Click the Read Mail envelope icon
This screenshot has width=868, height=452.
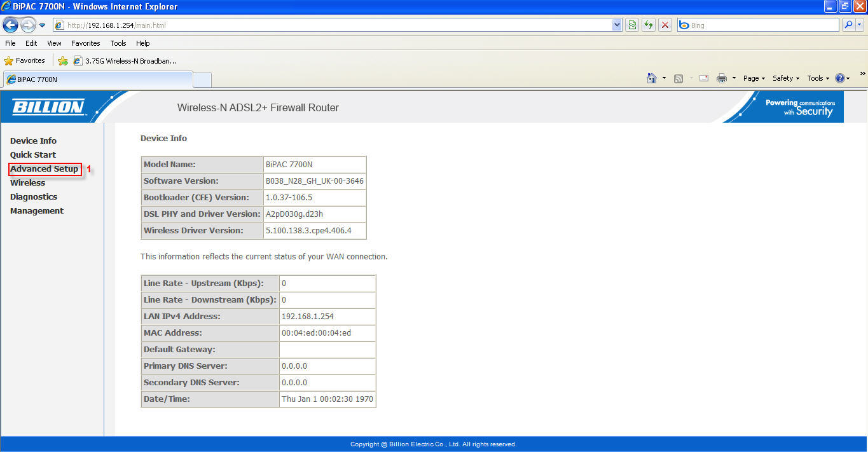(x=704, y=78)
